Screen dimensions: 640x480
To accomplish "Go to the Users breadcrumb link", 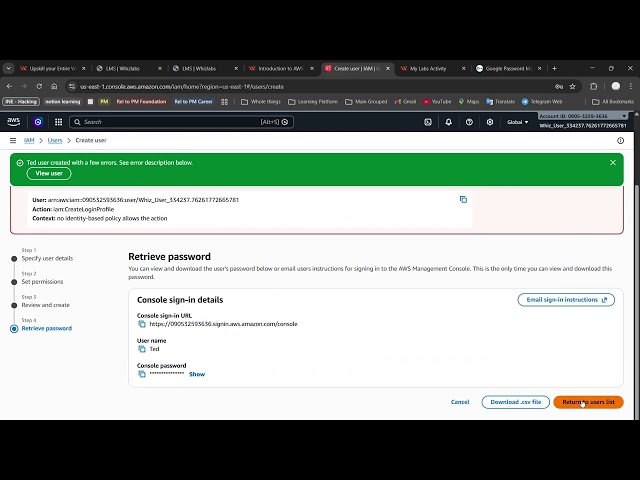I will click(x=55, y=140).
